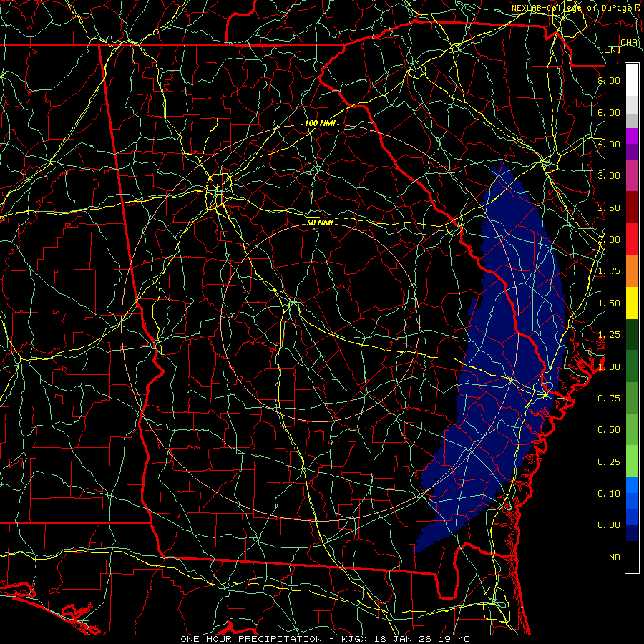Viewport: 644px width, 644px height.
Task: Click the ONE HOUR PRECIPITATION title text
Action: (x=251, y=639)
